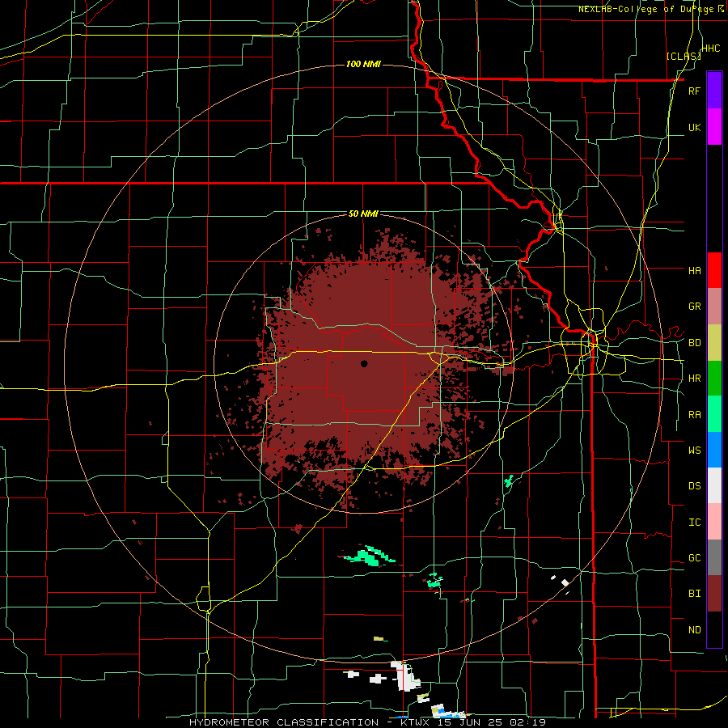Click the HR green legend swatch
This screenshot has width=728, height=728.
click(x=714, y=379)
